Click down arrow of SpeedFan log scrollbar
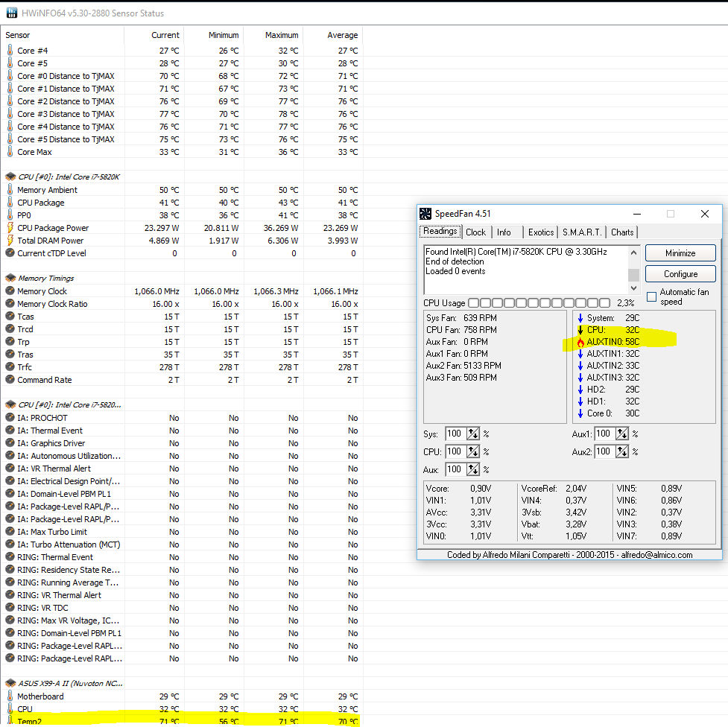This screenshot has height=727, width=728. [634, 288]
